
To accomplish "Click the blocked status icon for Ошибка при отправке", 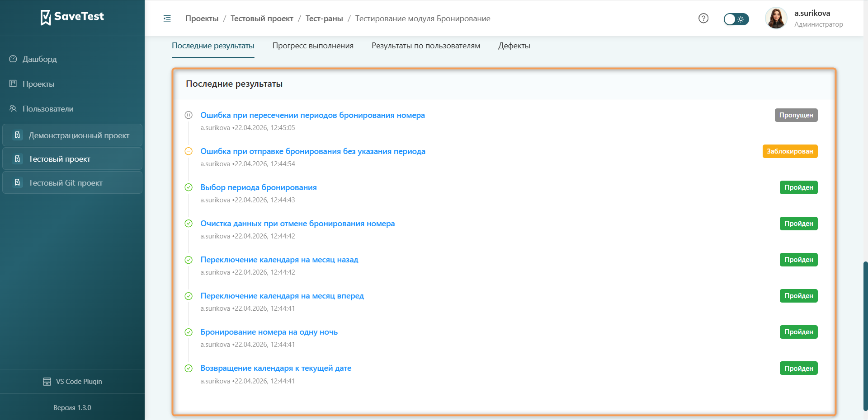I will click(x=189, y=151).
